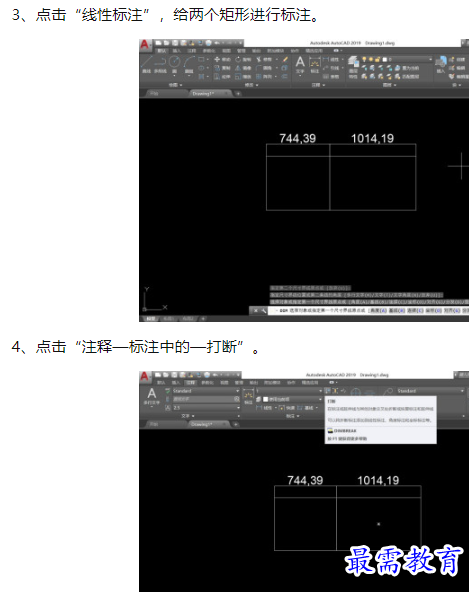Screen dimensions: 469x592
Task: Click the 744,39 dimension text in lower drawing
Action: pyautogui.click(x=305, y=481)
